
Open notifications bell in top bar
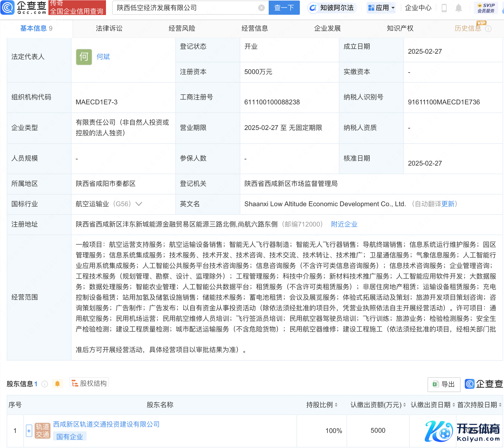[458, 8]
